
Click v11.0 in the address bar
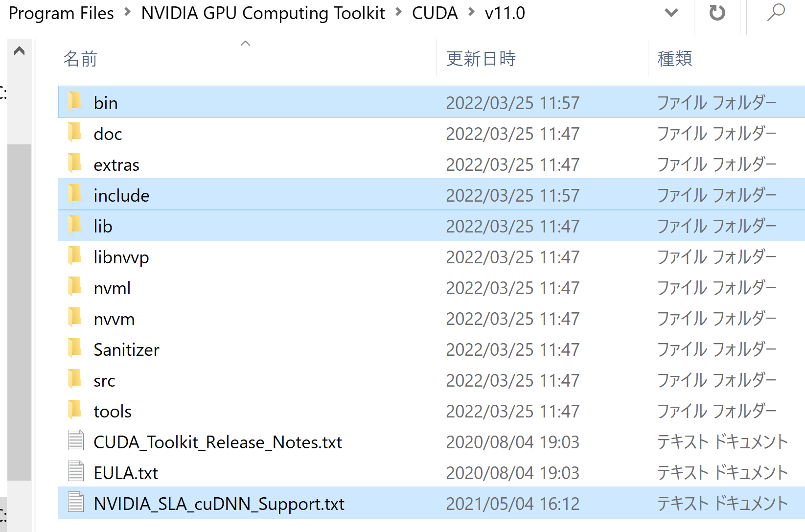pos(505,13)
